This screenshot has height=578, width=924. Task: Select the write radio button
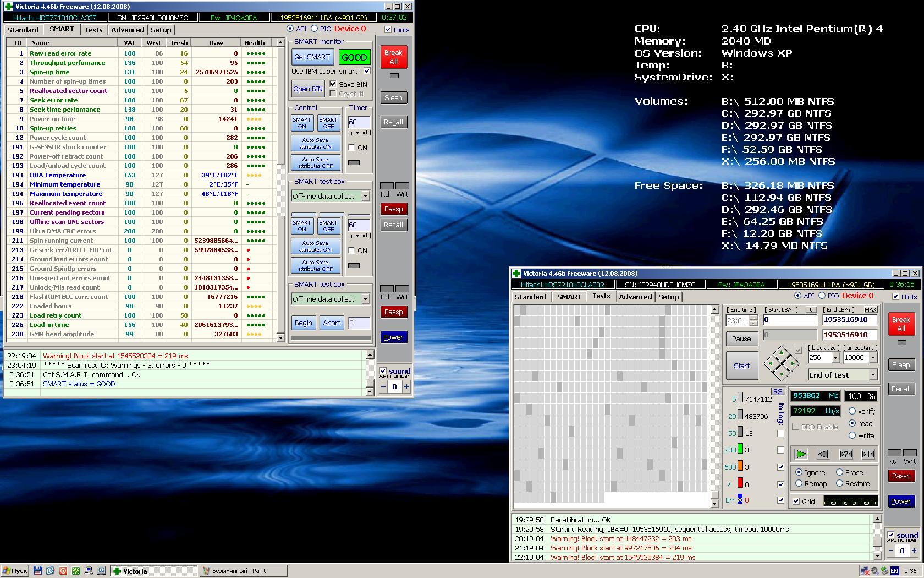tap(852, 435)
